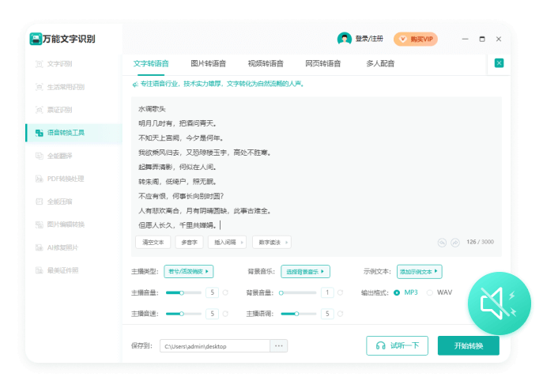Expand the 插入间隔 menu

(x=227, y=243)
